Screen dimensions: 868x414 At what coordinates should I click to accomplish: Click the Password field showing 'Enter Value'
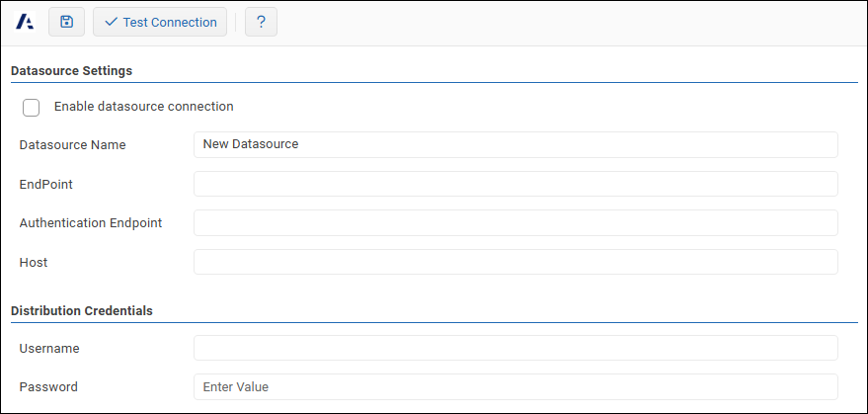click(515, 386)
